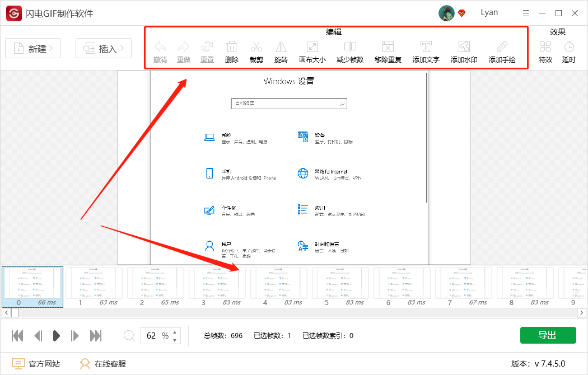Image resolution: width=588 pixels, height=375 pixels.
Task: Delete frame with the 删除 trash icon
Action: click(x=232, y=47)
